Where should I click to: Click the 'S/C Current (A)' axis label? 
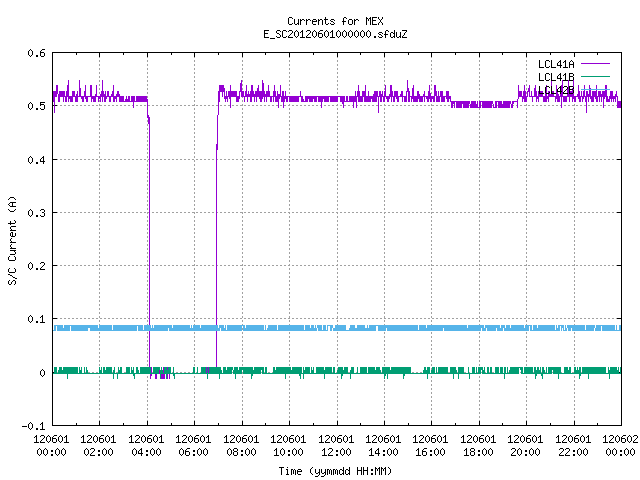[x=12, y=240]
